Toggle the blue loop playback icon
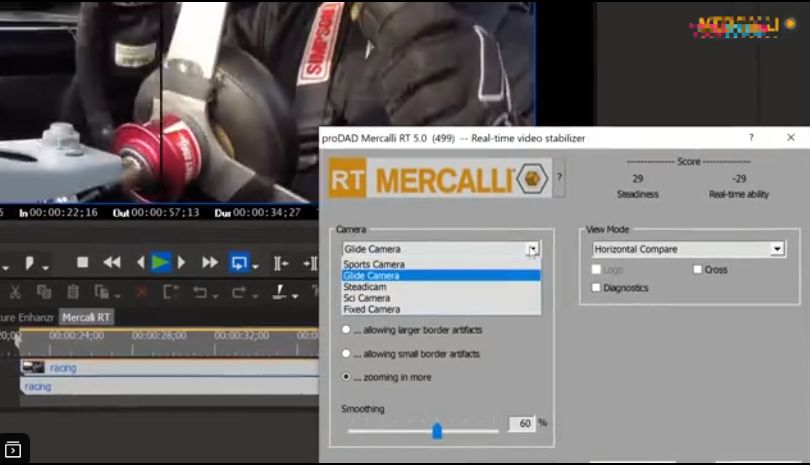 239,262
